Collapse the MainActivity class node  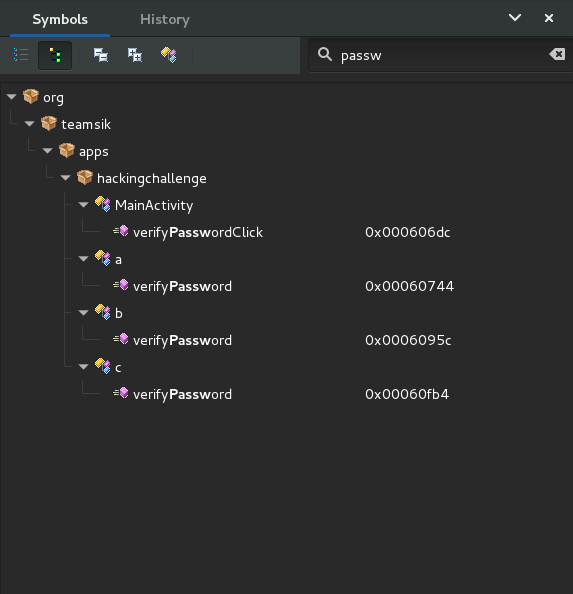[83, 205]
